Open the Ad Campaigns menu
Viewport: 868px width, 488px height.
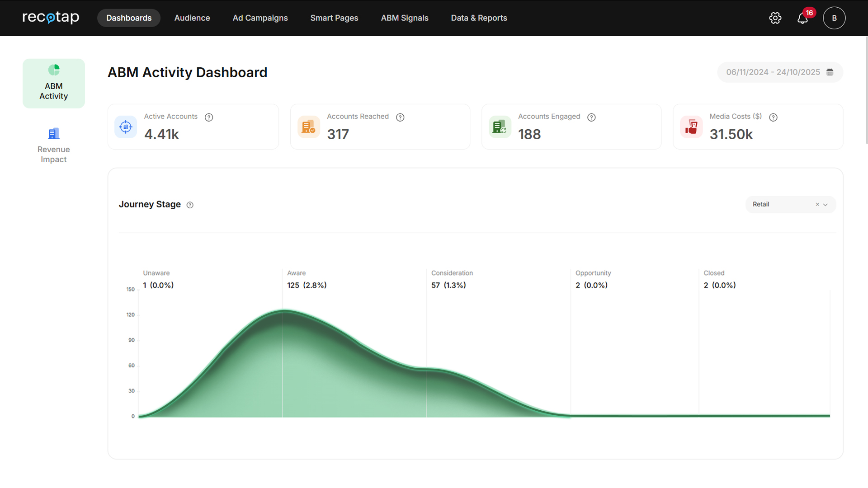point(260,18)
